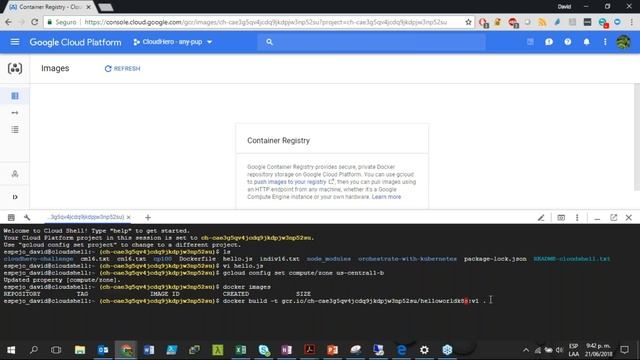The height and width of the screenshot is (360, 640).
Task: Close the Container Registry browser tab
Action: coord(89,7)
